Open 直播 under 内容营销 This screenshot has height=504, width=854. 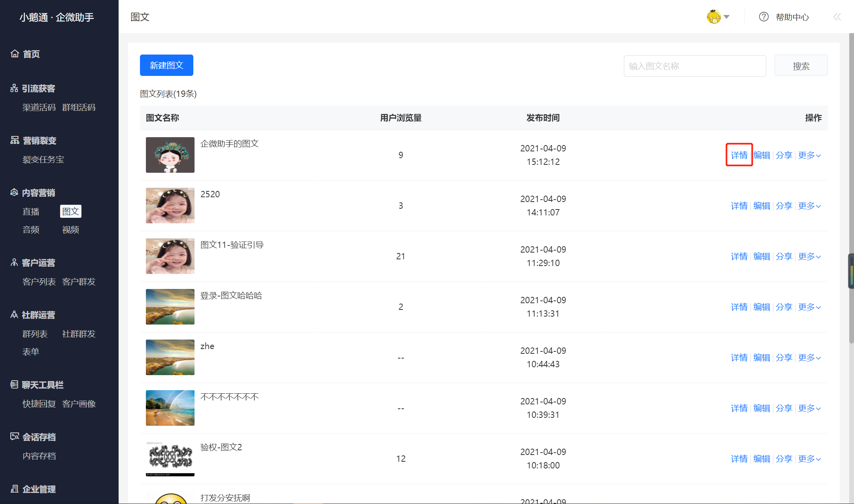(31, 211)
